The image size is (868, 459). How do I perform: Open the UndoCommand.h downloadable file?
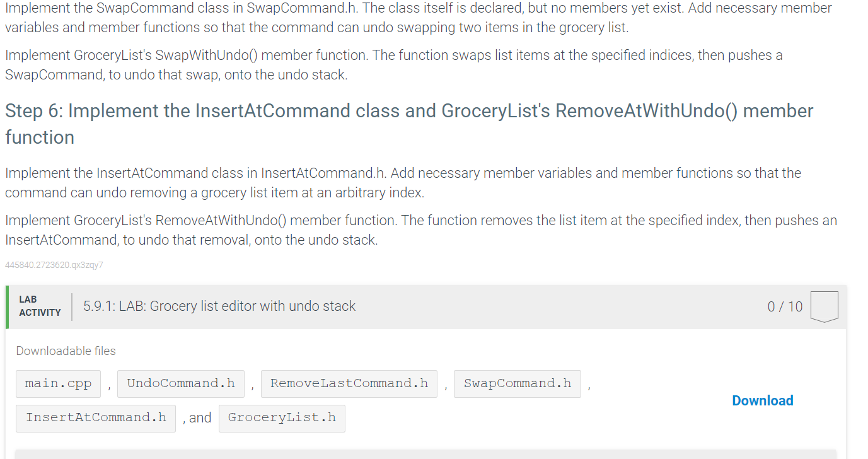click(181, 383)
